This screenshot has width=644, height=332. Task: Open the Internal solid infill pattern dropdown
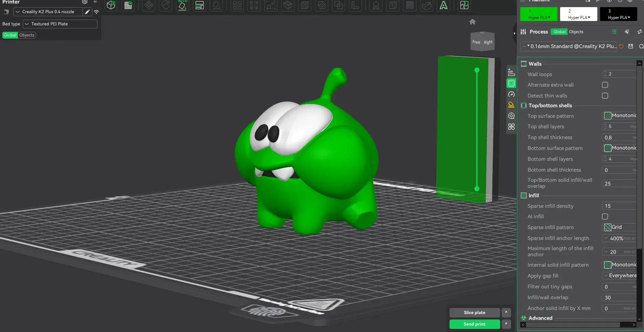click(620, 265)
